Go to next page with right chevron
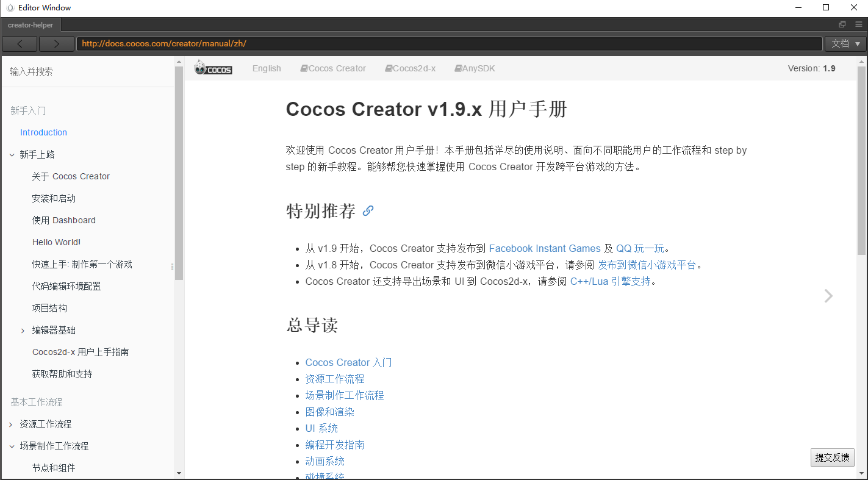The height and width of the screenshot is (480, 868). pos(828,296)
